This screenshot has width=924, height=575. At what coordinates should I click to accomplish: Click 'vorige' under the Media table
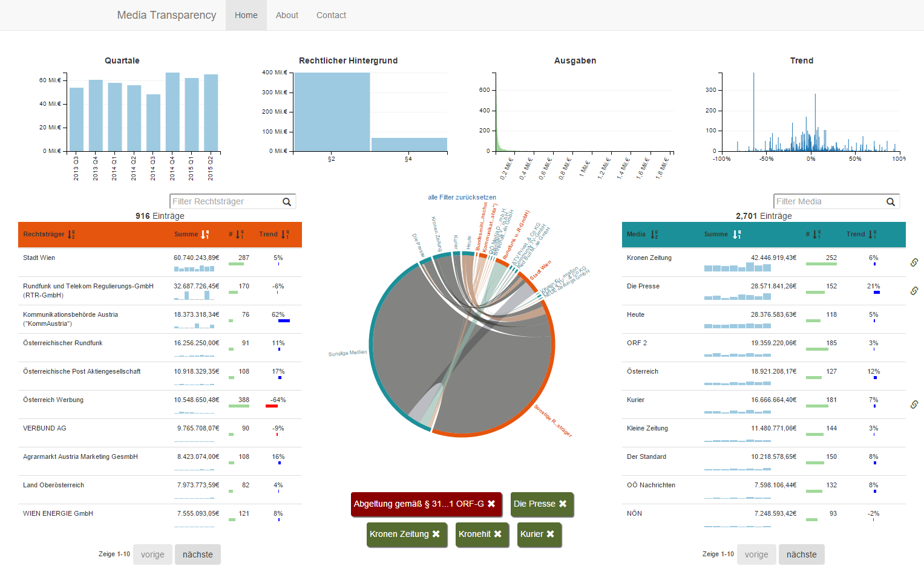[x=756, y=554]
